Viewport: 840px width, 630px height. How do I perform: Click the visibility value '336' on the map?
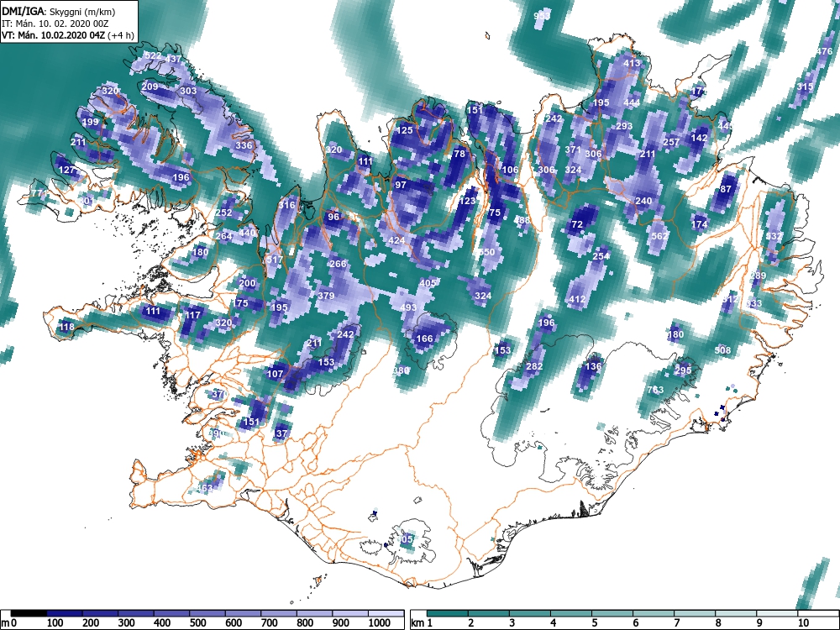pos(244,145)
